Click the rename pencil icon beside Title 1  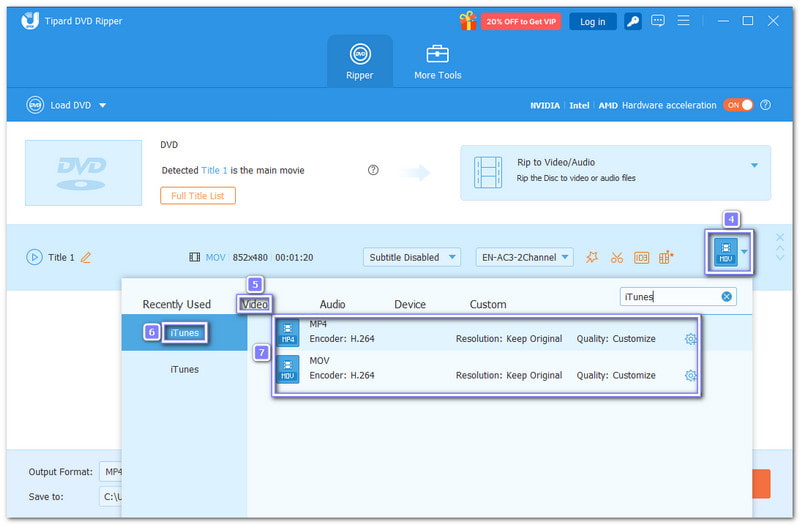[x=86, y=257]
